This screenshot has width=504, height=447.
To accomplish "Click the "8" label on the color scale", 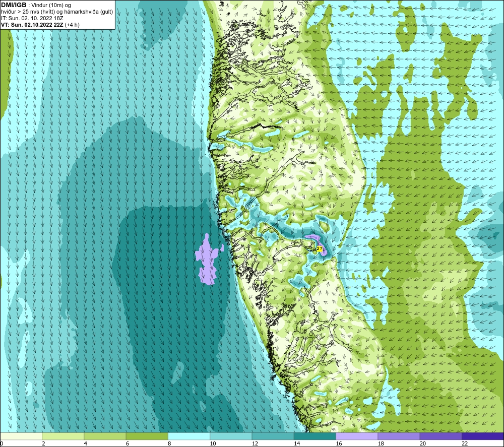I will click(169, 443).
